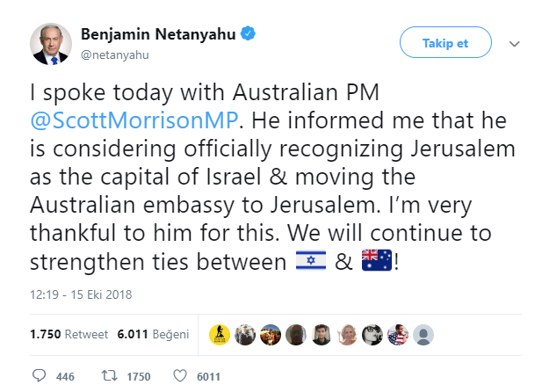
Task: Click the Benjamin Netanyahu display name
Action: pyautogui.click(x=158, y=34)
